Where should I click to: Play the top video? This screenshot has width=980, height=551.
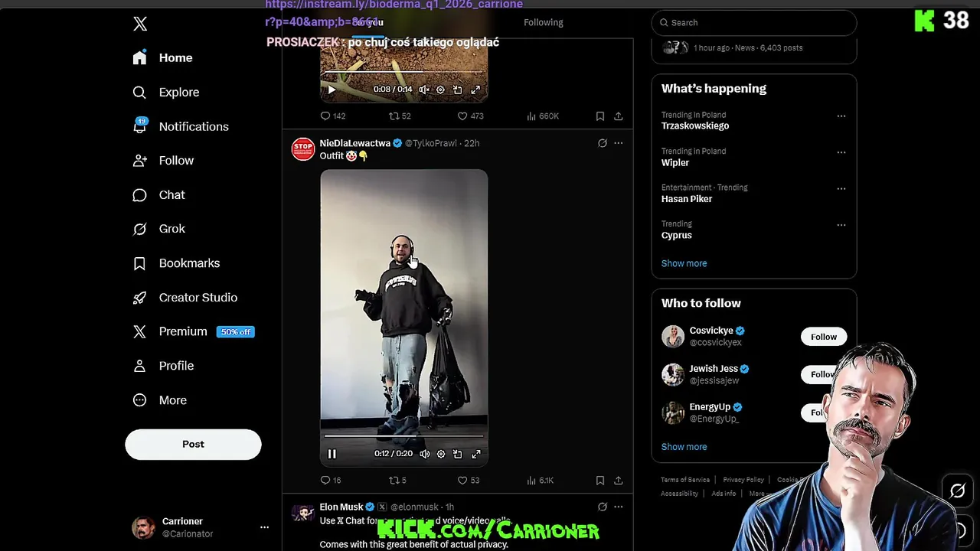[x=332, y=90]
